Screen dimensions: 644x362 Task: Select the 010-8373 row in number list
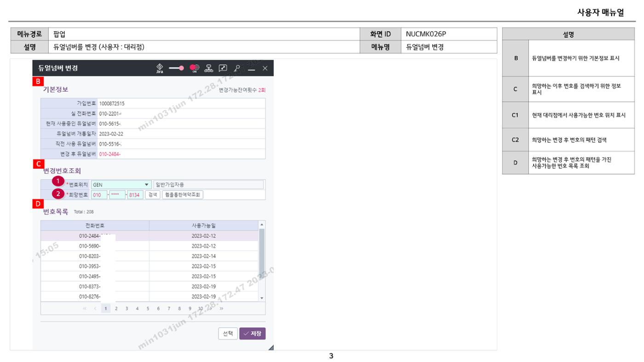[x=149, y=286]
